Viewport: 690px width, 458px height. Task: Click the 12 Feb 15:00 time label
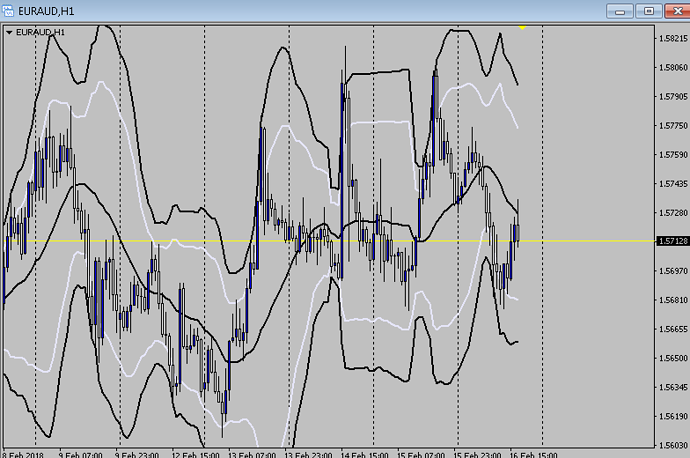tap(195, 454)
